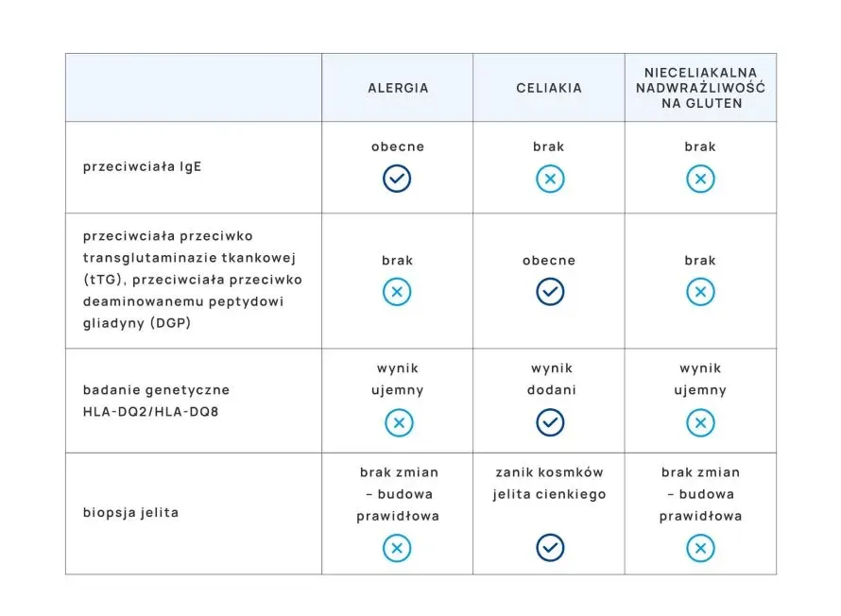Click the "badanie genetyczne HLA-DQ2/HLA-DQ8" row label
841x616 pixels.
click(157, 401)
